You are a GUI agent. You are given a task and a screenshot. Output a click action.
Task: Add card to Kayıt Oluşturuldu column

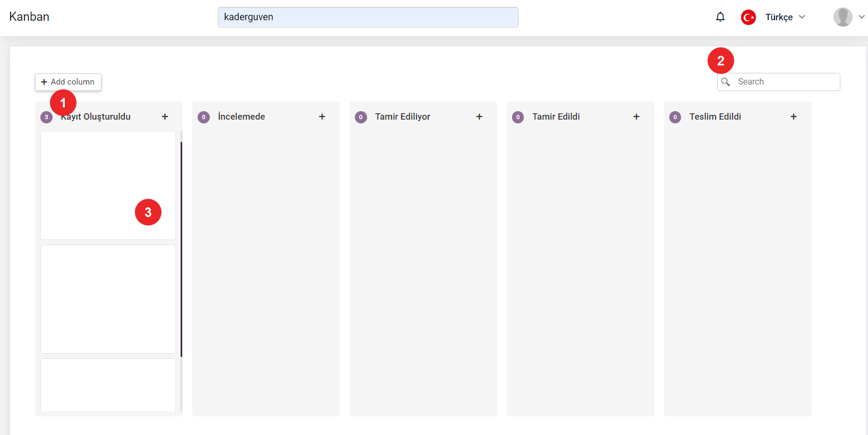[x=165, y=116]
